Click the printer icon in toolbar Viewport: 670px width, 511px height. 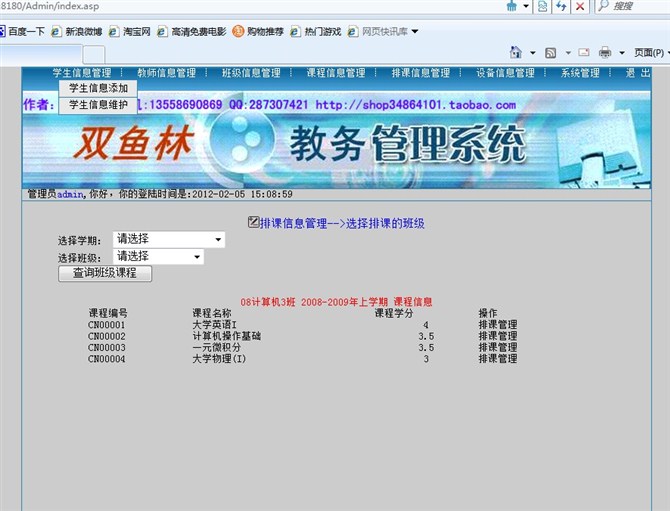[x=605, y=52]
